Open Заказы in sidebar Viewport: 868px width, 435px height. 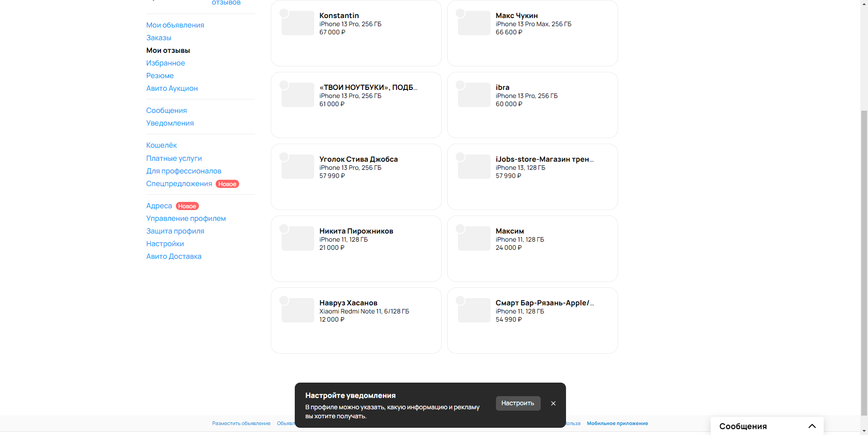[159, 37]
